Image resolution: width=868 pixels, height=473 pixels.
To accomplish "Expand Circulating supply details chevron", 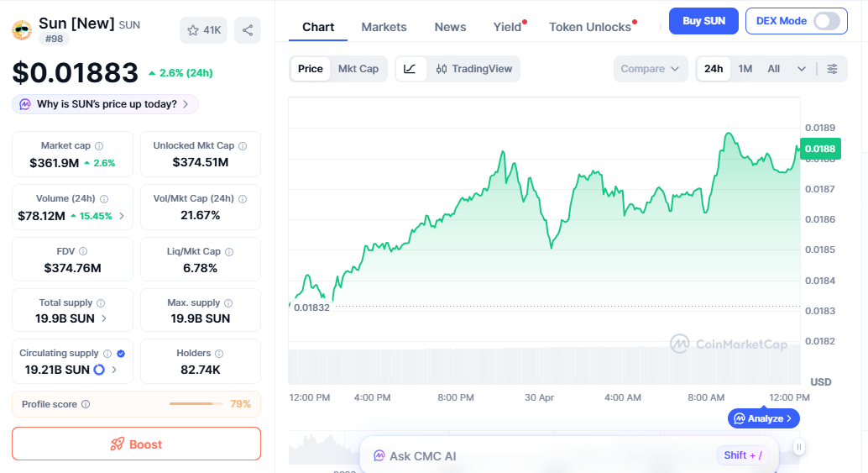I will point(114,370).
